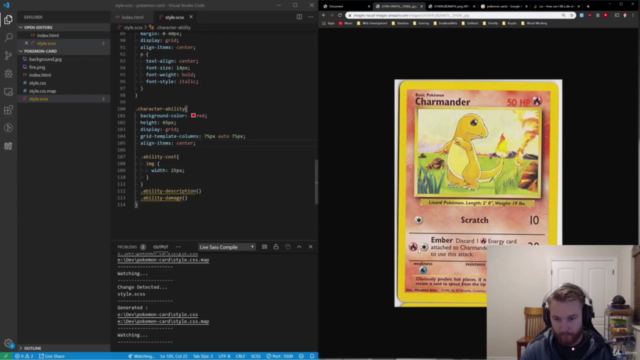Image resolution: width=640 pixels, height=360 pixels.
Task: Click the Split Editor icon
Action: (x=299, y=17)
